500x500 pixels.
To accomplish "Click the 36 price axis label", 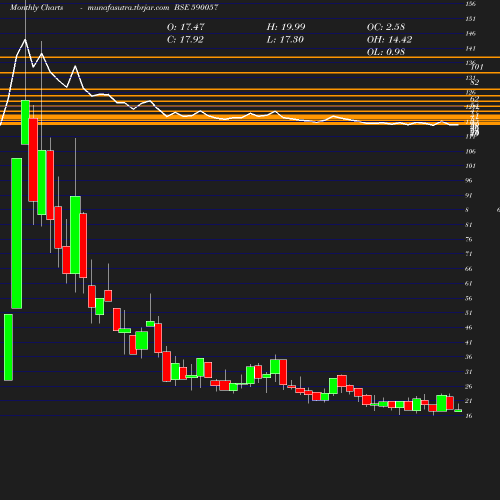I will click(x=469, y=357).
